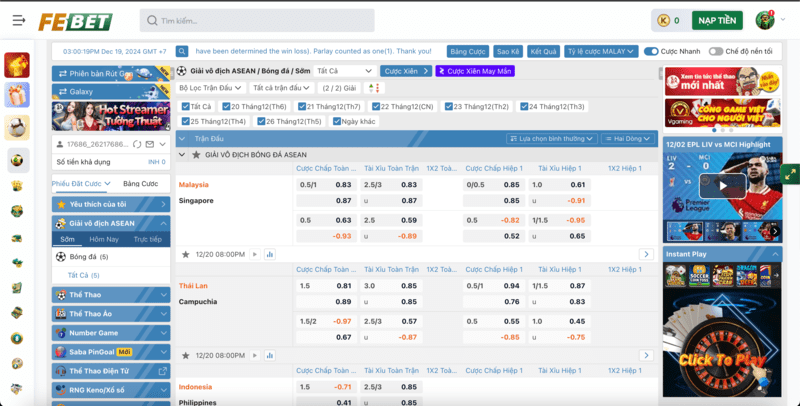Click the gift box icon in left sidebar
This screenshot has height=406, width=800.
17,95
